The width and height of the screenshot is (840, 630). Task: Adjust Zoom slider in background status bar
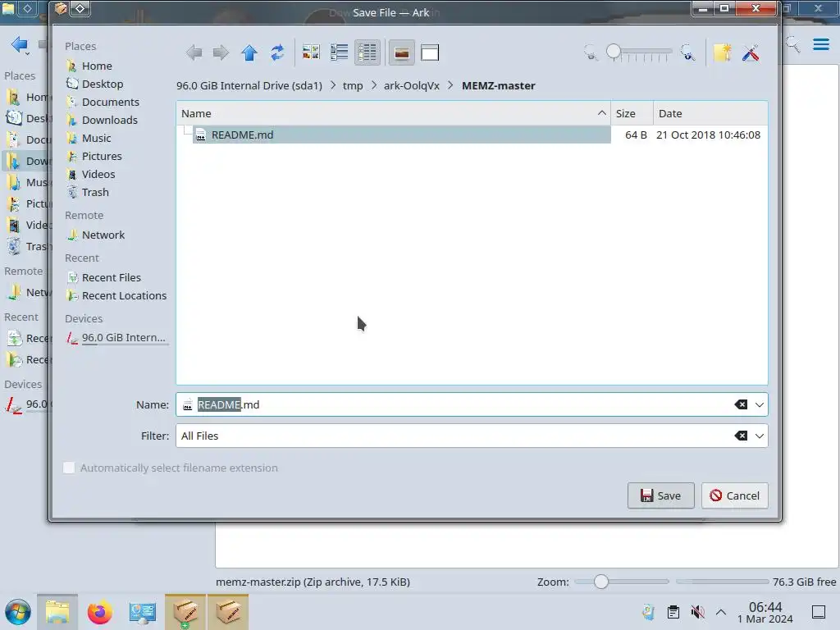point(622,582)
